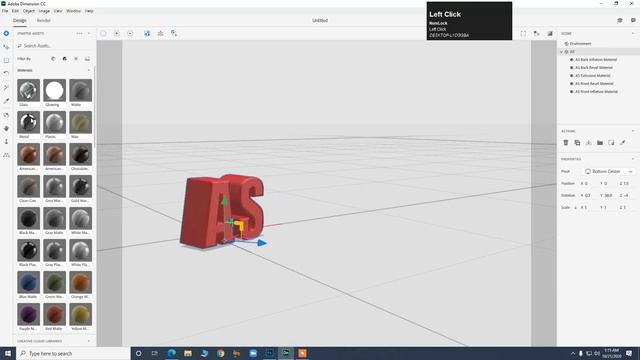The image size is (640, 360).
Task: Apply the Glass material
Action: click(x=29, y=90)
